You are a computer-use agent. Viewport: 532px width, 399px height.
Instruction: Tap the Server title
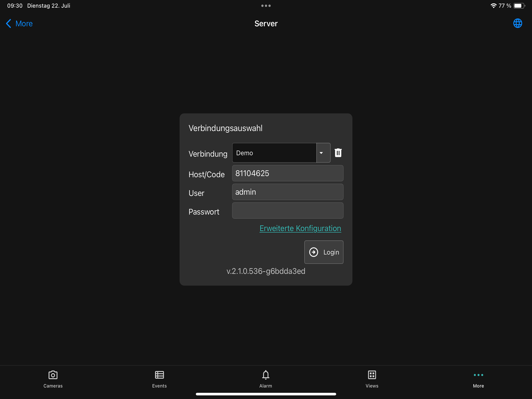pyautogui.click(x=266, y=24)
